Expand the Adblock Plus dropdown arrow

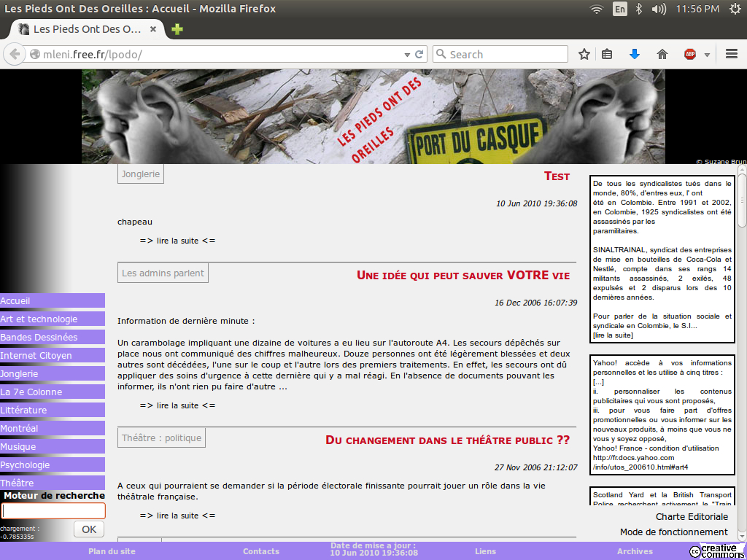[x=707, y=55]
